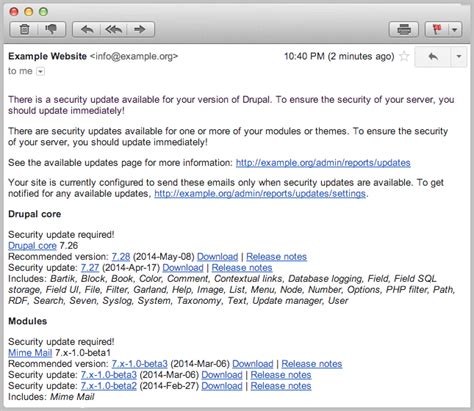
Task: Download Mime Mail 7.x-1.0-beta2 security update
Action: [222, 386]
